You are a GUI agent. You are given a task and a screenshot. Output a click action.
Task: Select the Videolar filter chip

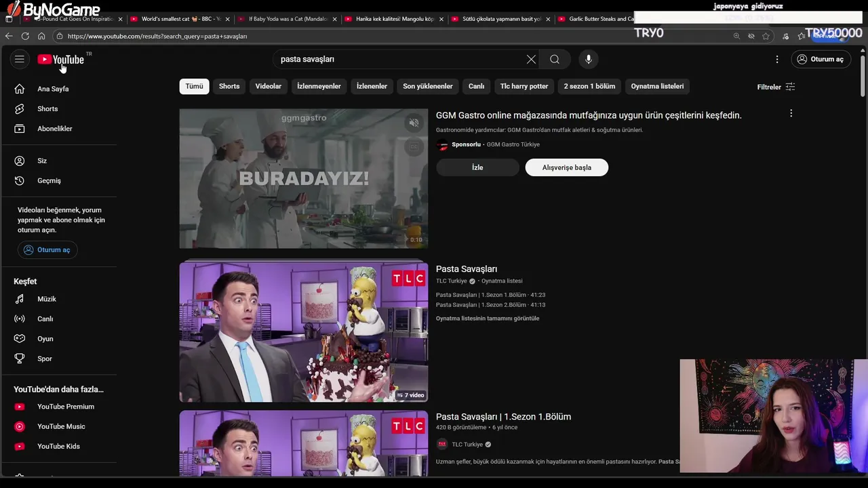tap(268, 86)
